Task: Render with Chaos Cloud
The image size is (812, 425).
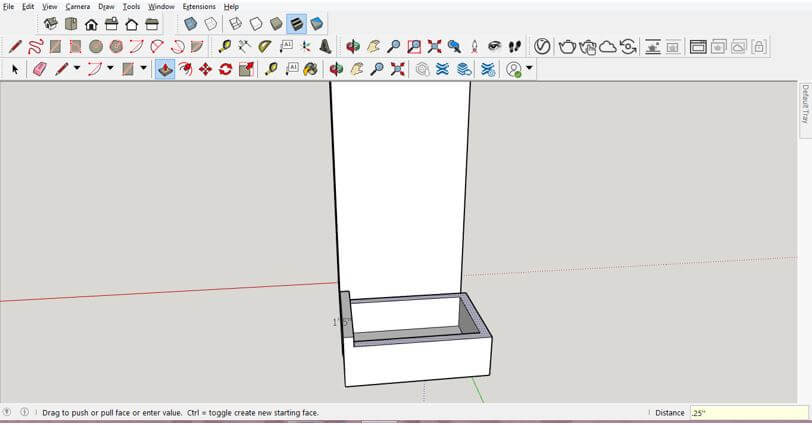Action: 608,47
